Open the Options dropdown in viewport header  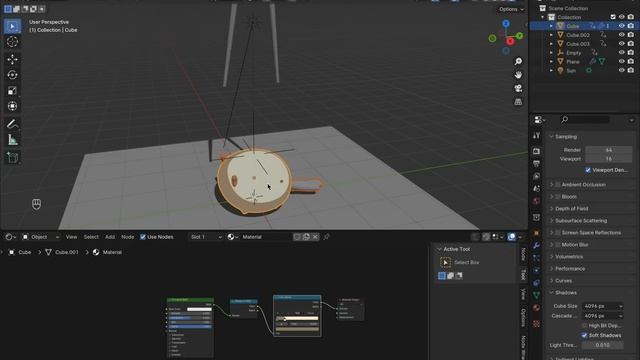(x=511, y=9)
